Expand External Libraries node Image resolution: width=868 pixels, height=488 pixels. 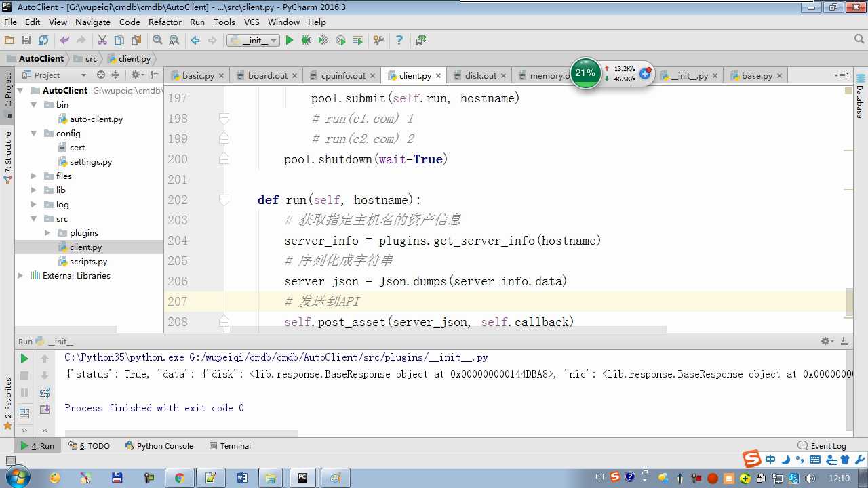tap(20, 275)
